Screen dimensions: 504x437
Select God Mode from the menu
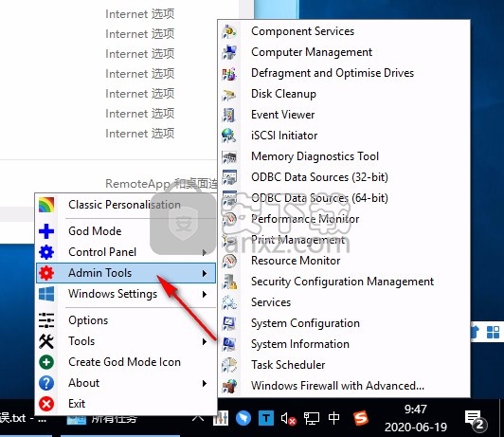coord(126,231)
